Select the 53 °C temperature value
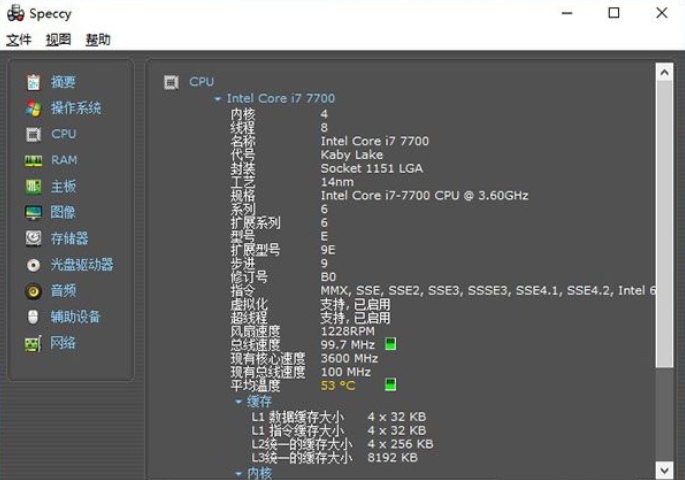Viewport: 685px width, 480px height. (x=338, y=386)
